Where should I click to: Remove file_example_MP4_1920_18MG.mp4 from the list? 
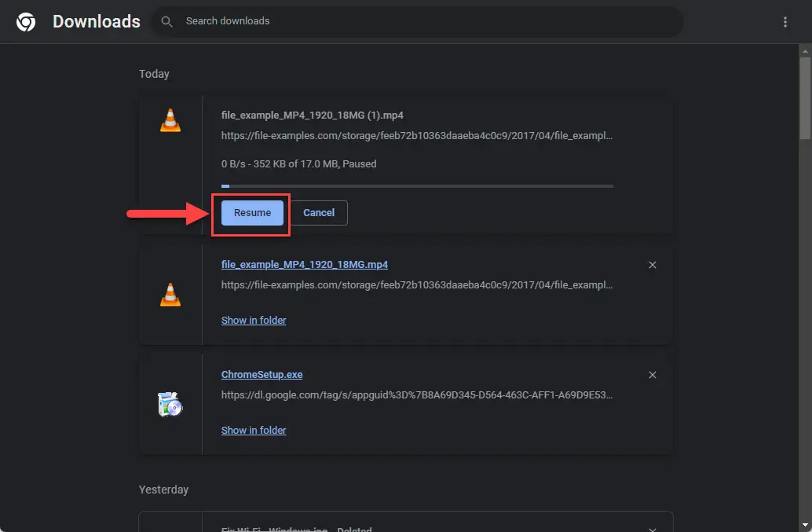652,265
